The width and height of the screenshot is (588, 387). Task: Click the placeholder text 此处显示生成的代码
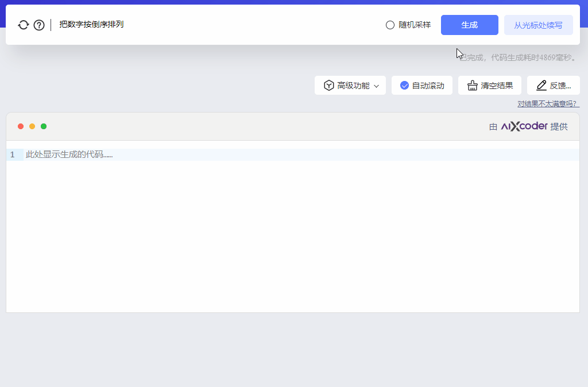[69, 154]
